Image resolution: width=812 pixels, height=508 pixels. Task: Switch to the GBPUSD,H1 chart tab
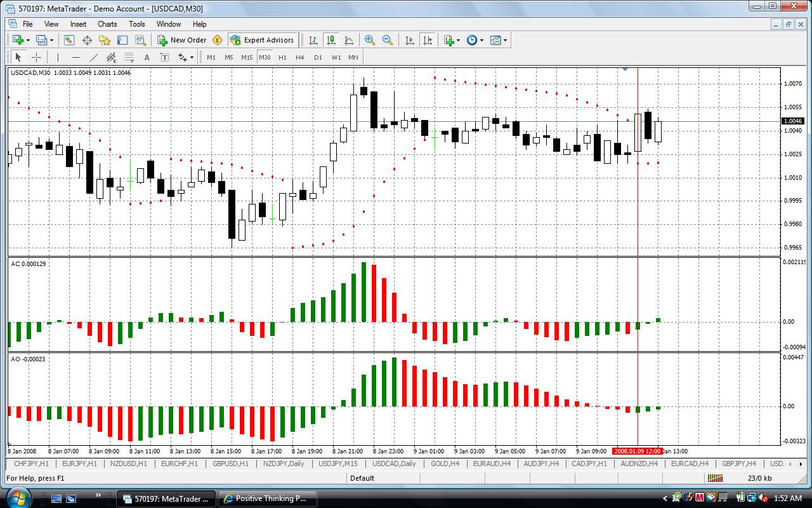(230, 464)
